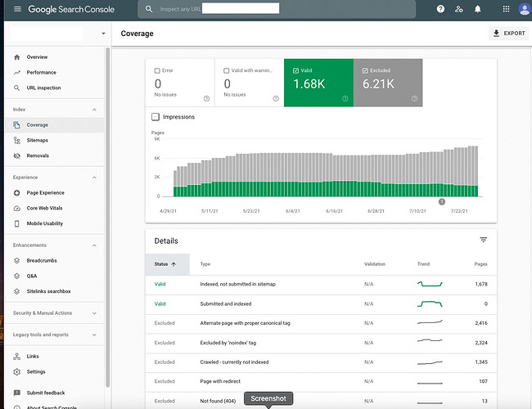Viewport: 532px width, 409px height.
Task: Click the chart annotation marker
Action: click(442, 202)
